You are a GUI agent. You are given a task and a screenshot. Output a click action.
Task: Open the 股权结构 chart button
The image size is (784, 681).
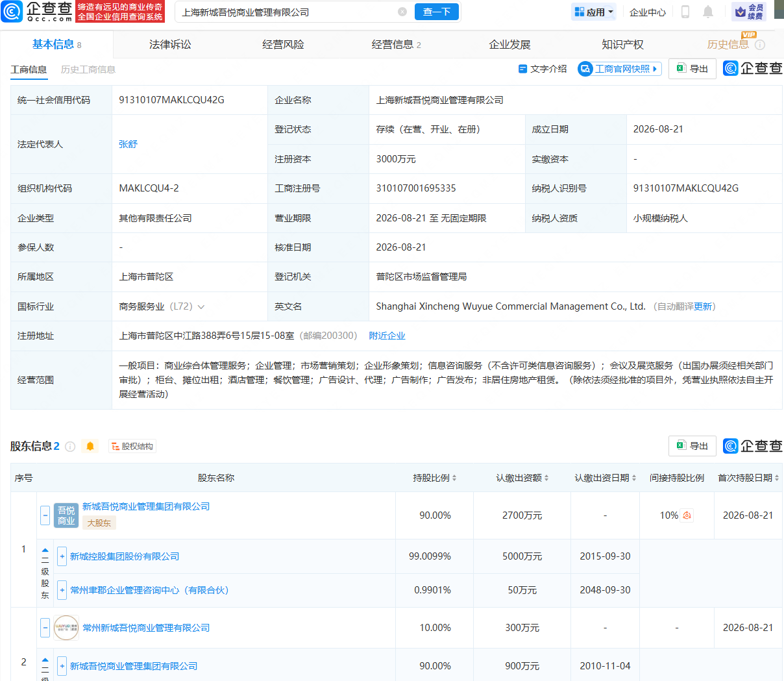[x=132, y=447]
